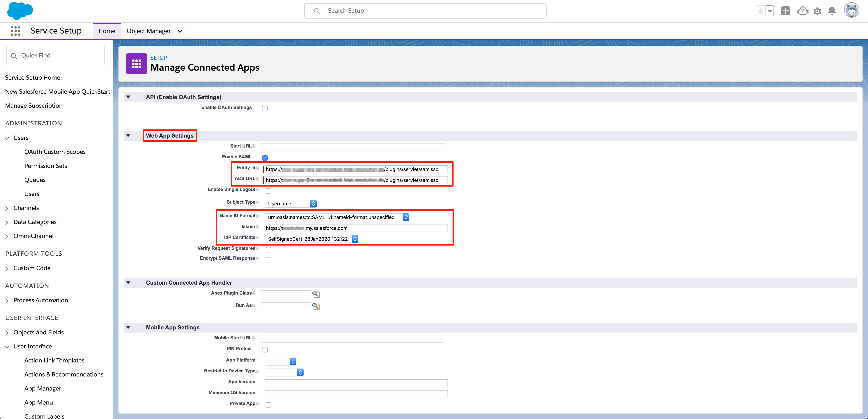Enable the PIN Protect checkbox
The width and height of the screenshot is (868, 419).
(x=265, y=350)
